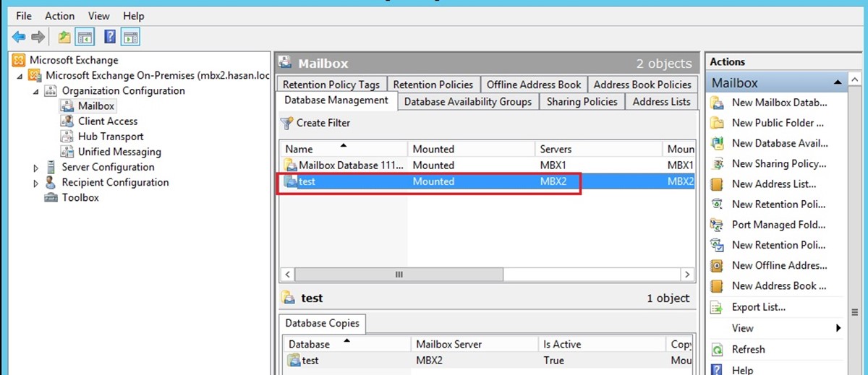Switch to Database Availability Groups tab

(468, 102)
